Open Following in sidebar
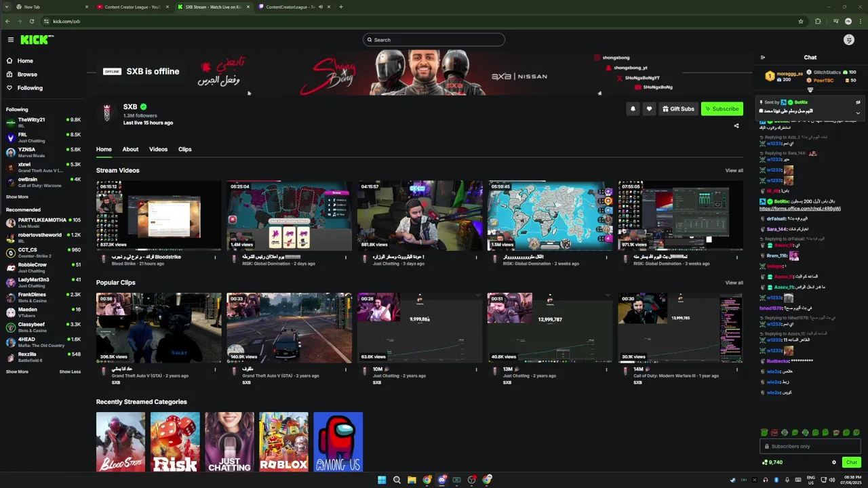This screenshot has height=488, width=868. point(30,88)
